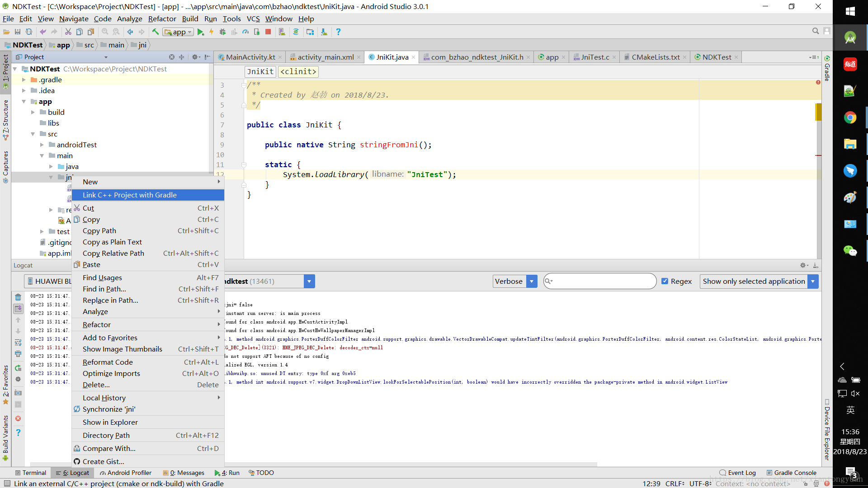
Task: Click Project panel settings gear icon
Action: tap(195, 57)
